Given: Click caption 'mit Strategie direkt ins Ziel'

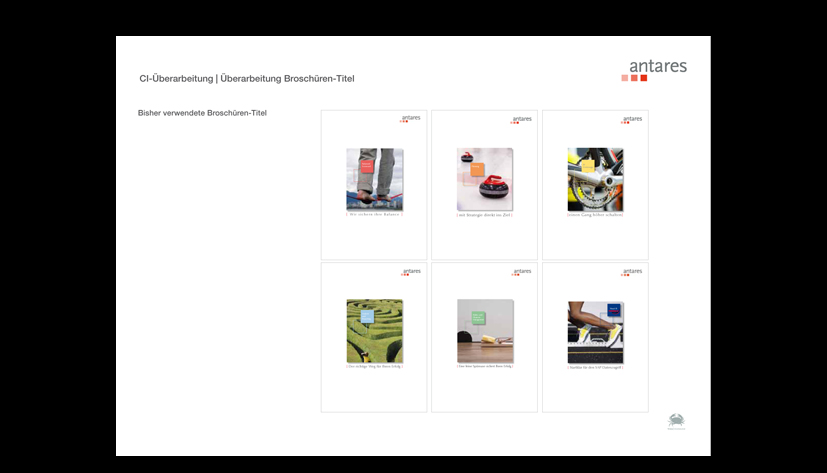Looking at the screenshot, I should 485,215.
